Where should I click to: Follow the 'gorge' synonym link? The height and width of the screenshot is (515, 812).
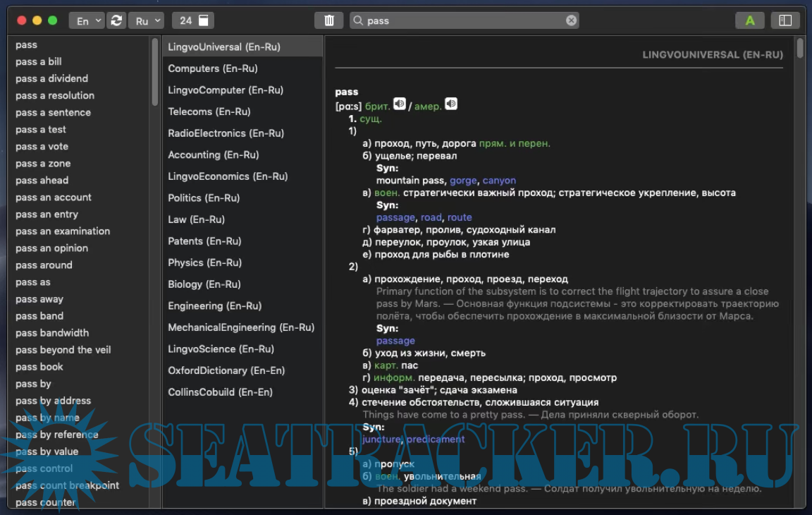463,181
